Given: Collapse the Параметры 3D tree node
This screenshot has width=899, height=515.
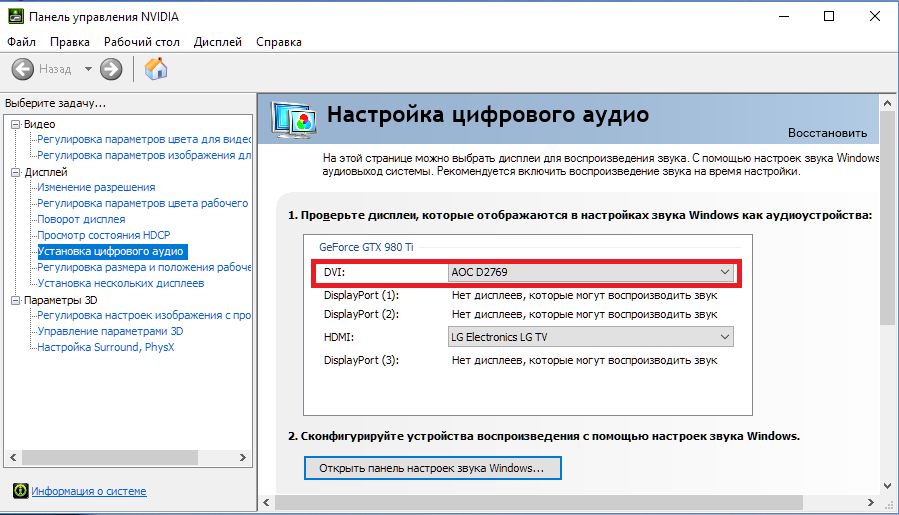Looking at the screenshot, I should point(15,300).
